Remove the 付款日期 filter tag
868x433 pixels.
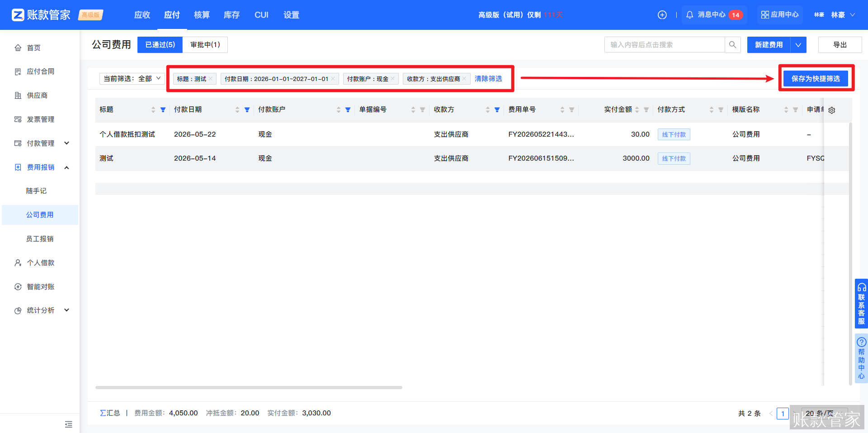click(x=333, y=79)
